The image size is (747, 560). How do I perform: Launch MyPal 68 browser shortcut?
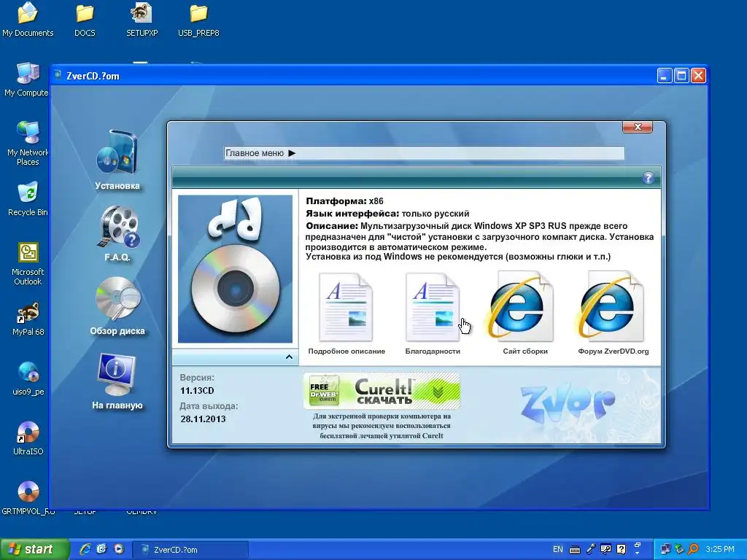(28, 319)
